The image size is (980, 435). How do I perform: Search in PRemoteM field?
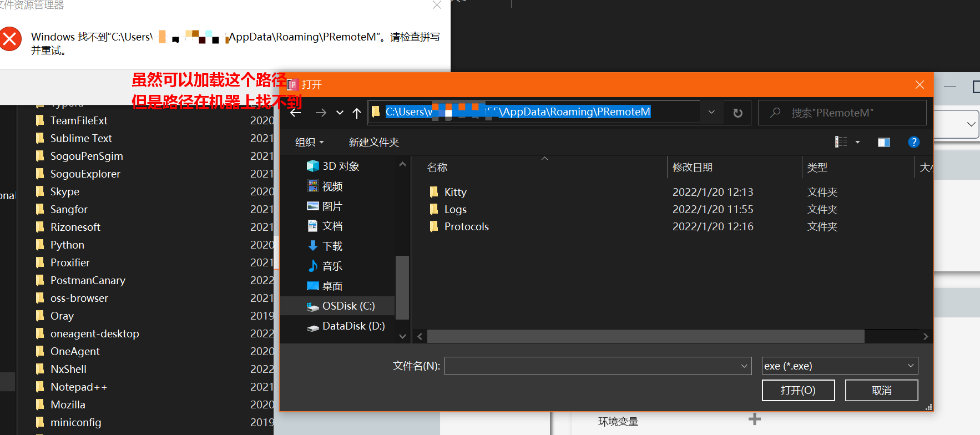tap(842, 113)
